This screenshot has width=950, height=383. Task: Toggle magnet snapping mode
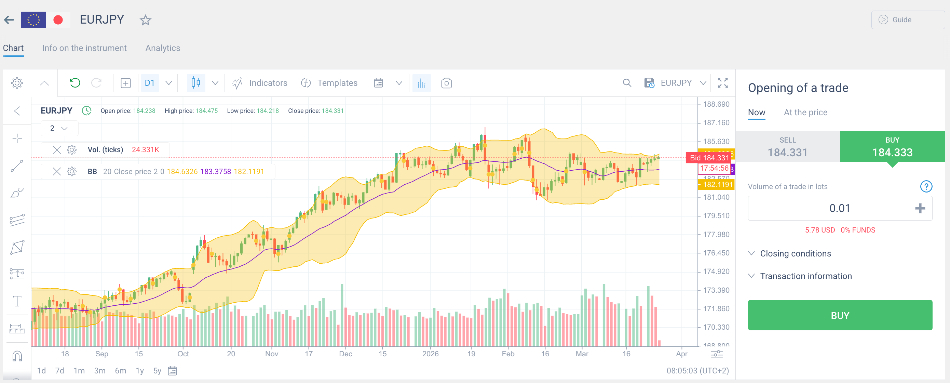[x=17, y=356]
